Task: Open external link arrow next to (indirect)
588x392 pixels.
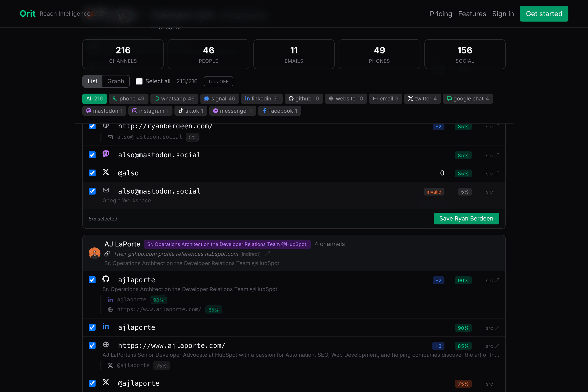Action: point(268,254)
